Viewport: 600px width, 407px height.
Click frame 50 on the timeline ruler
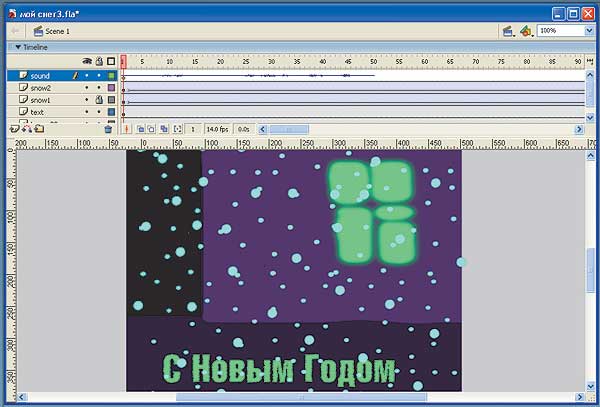(x=373, y=62)
